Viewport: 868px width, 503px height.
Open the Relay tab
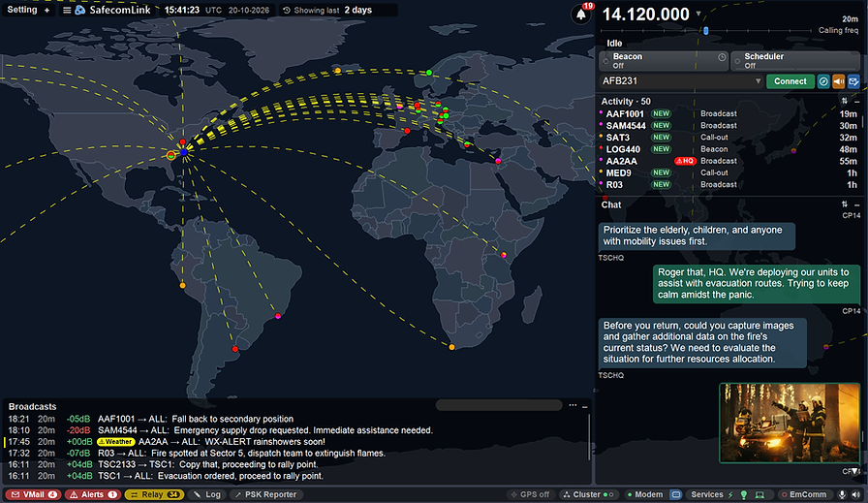154,494
